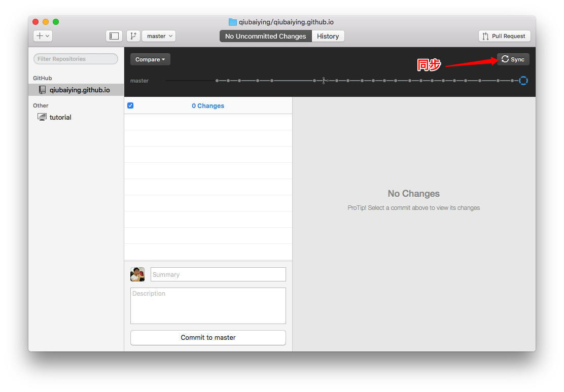Click the commit Summary field

pos(218,274)
